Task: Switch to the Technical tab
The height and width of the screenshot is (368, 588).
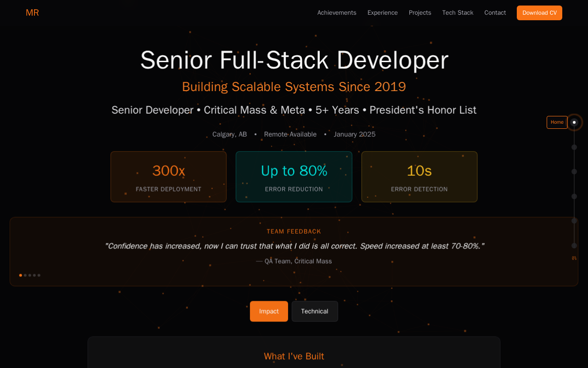Action: (x=315, y=311)
